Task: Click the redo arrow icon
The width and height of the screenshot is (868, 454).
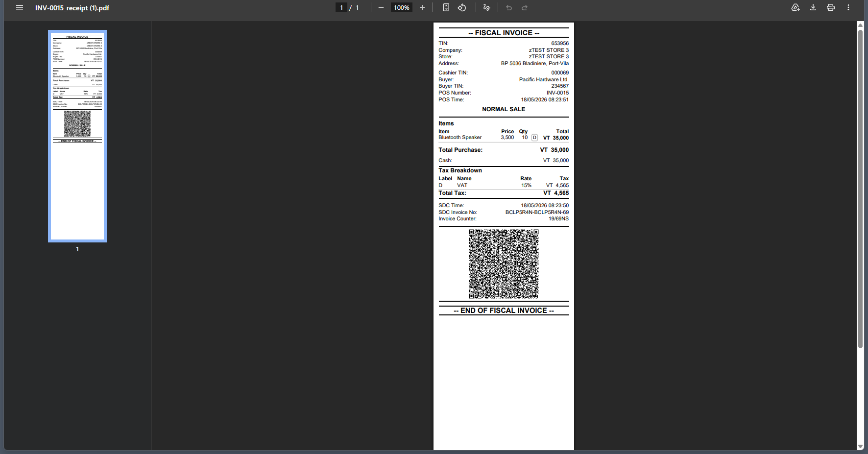Action: (x=525, y=7)
